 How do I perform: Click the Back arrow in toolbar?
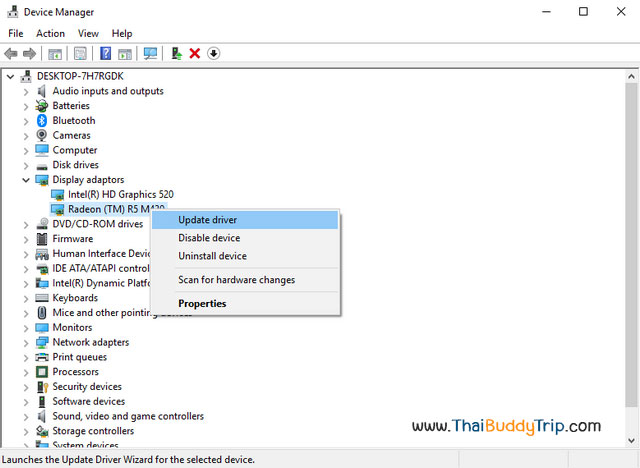tap(11, 53)
